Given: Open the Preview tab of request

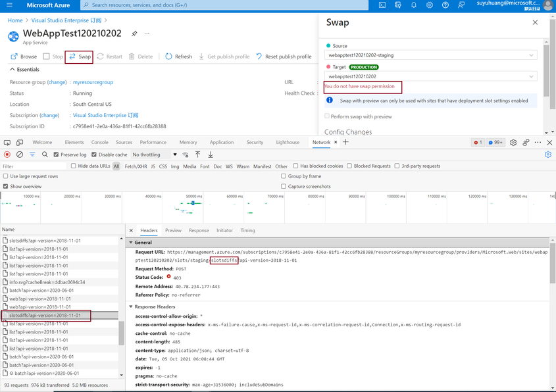Looking at the screenshot, I should coord(173,230).
